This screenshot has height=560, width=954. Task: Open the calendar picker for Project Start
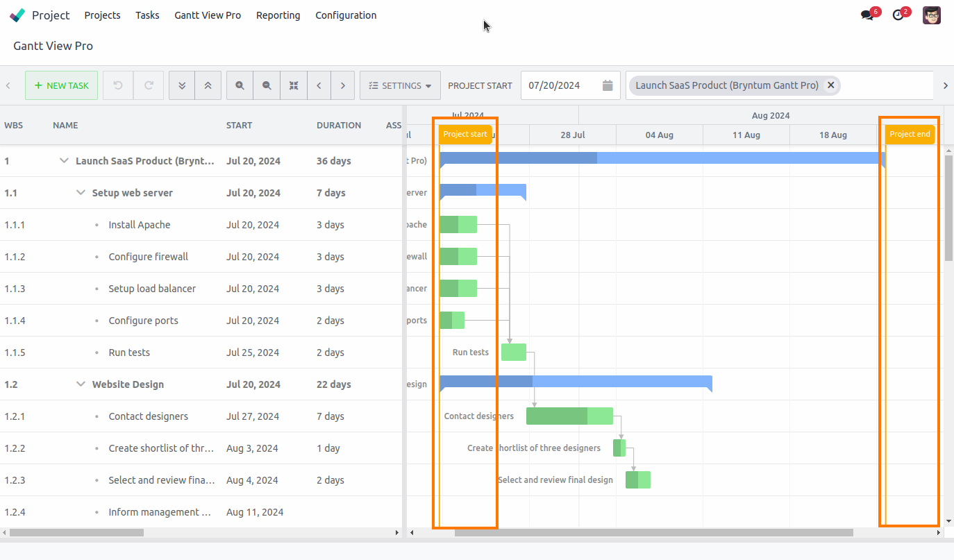click(x=607, y=85)
